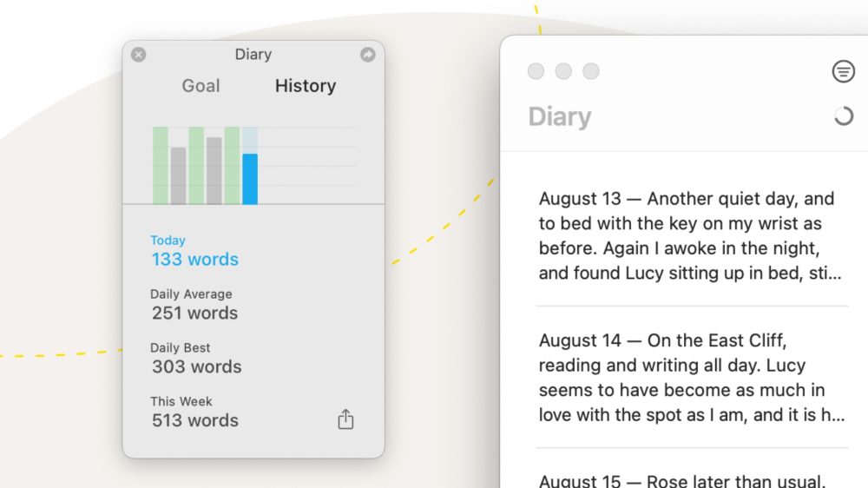Click the middle minimize window button
The height and width of the screenshot is (488, 868).
563,71
